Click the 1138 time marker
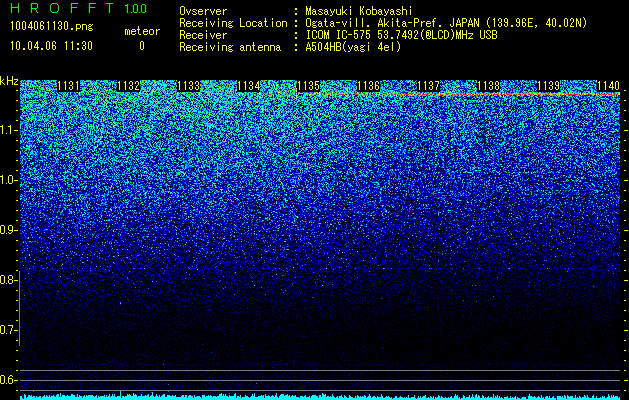 (x=489, y=86)
